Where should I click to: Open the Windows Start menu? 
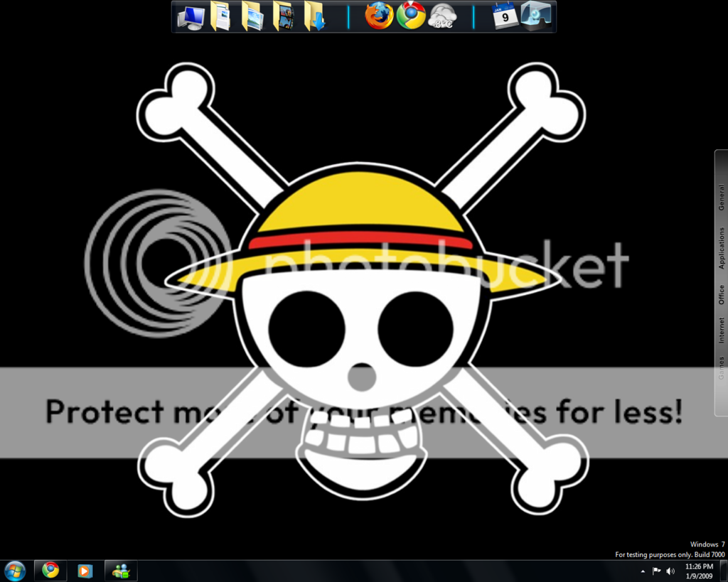click(x=14, y=571)
